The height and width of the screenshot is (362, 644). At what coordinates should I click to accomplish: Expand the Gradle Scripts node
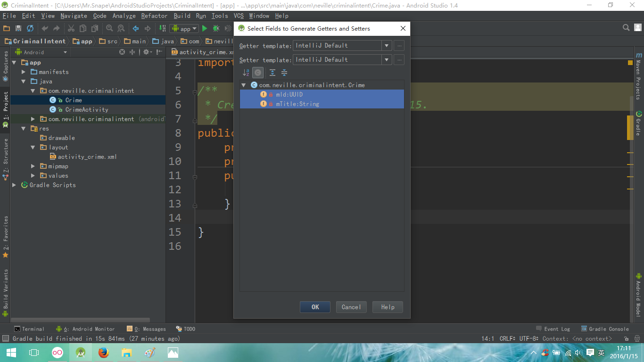(x=15, y=185)
